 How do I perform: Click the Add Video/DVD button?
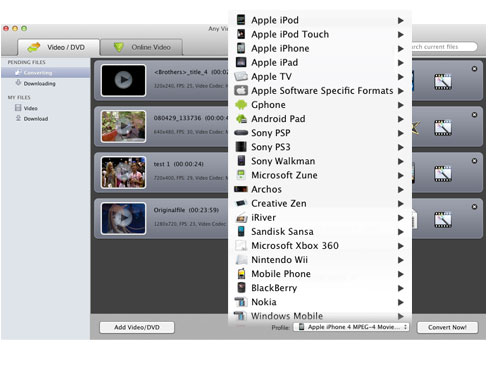[x=137, y=327]
